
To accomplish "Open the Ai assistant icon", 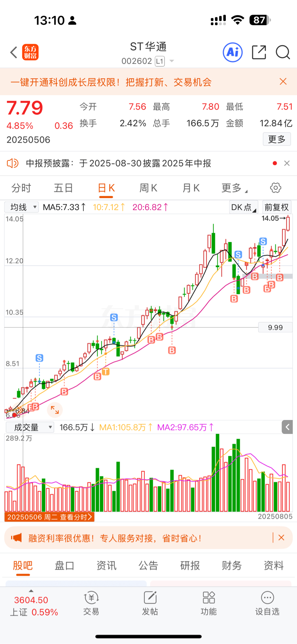I will pyautogui.click(x=233, y=52).
